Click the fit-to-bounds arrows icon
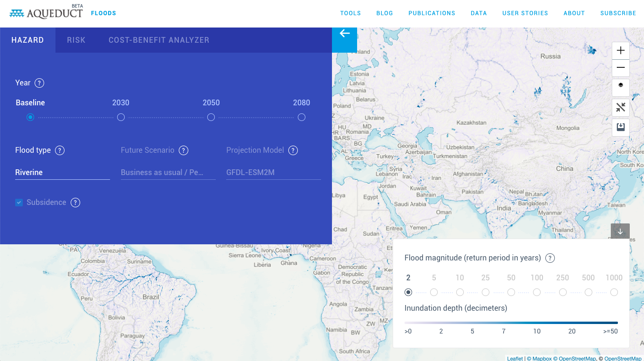The height and width of the screenshot is (361, 644). (x=621, y=107)
